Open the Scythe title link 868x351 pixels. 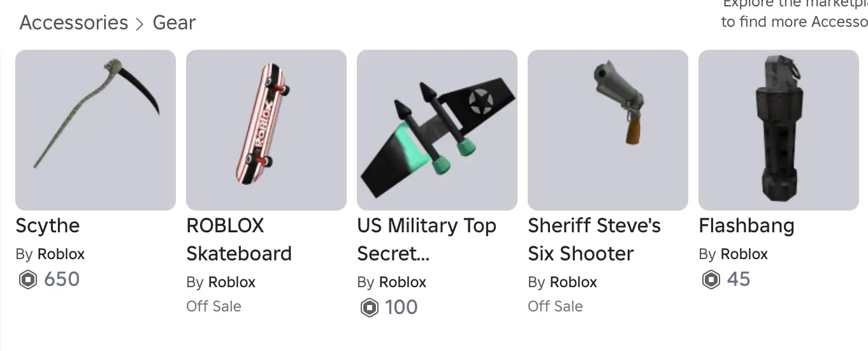coord(48,226)
